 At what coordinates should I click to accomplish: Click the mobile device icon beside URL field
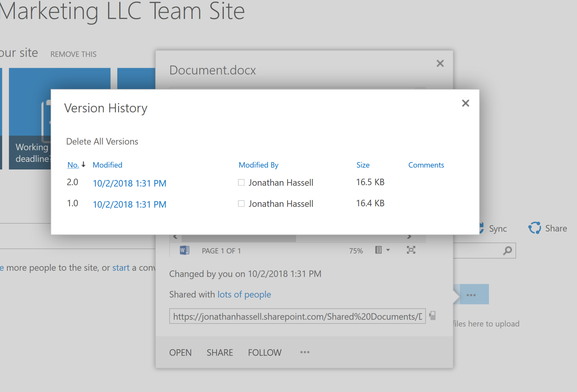(x=432, y=315)
